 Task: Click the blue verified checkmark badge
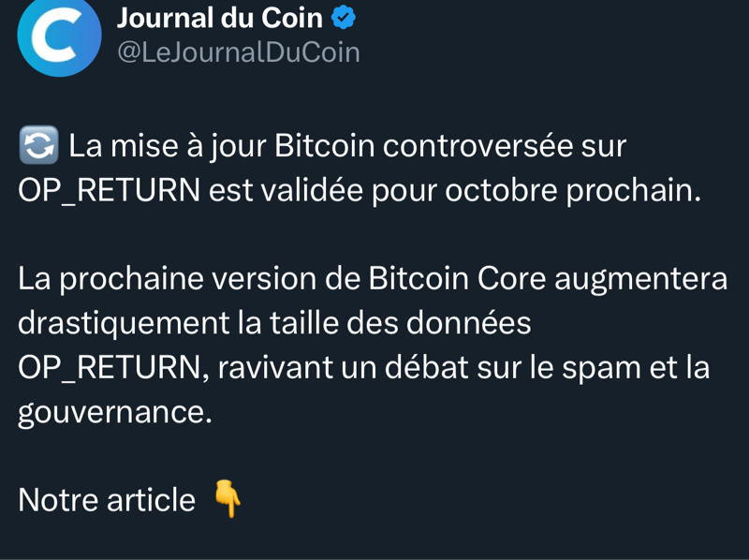[344, 18]
